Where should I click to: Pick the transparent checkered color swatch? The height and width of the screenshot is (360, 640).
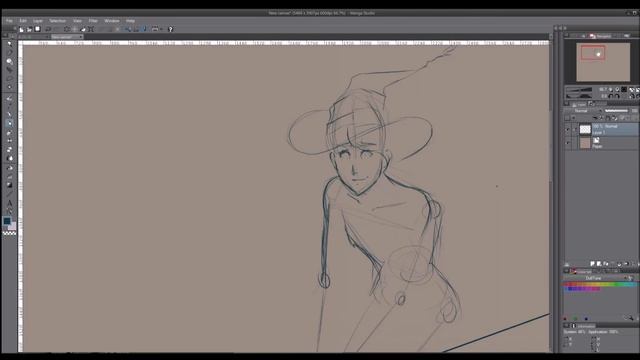point(9,233)
